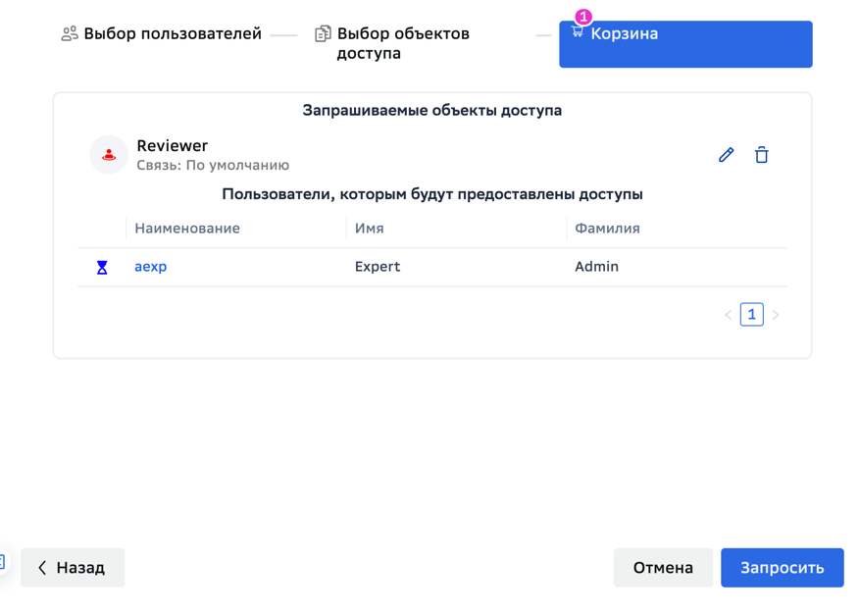
Task: Click the Наименование column header
Action: [187, 229]
